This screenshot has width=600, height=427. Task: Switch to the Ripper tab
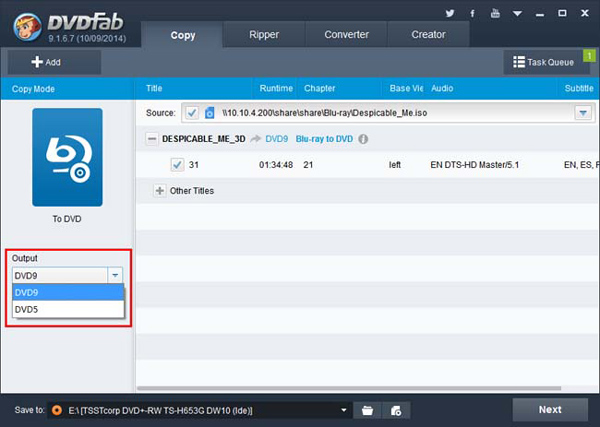click(264, 35)
